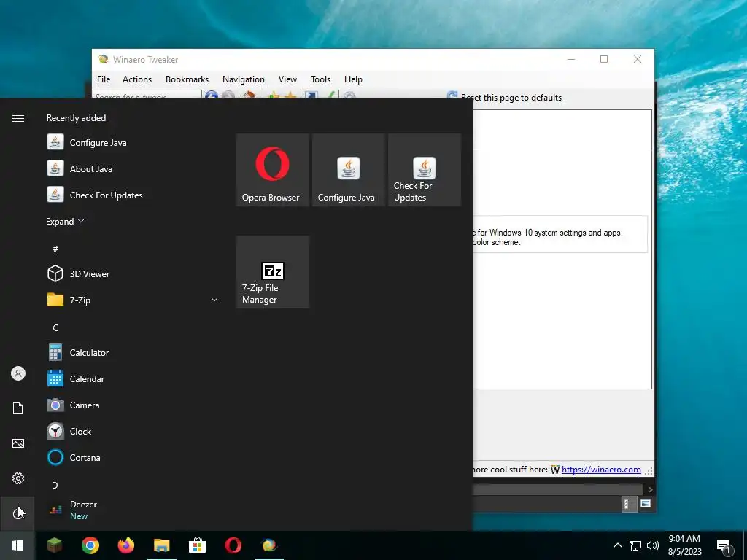Expand the 7-Zip folder chevron
The height and width of the screenshot is (560, 747).
(x=214, y=300)
